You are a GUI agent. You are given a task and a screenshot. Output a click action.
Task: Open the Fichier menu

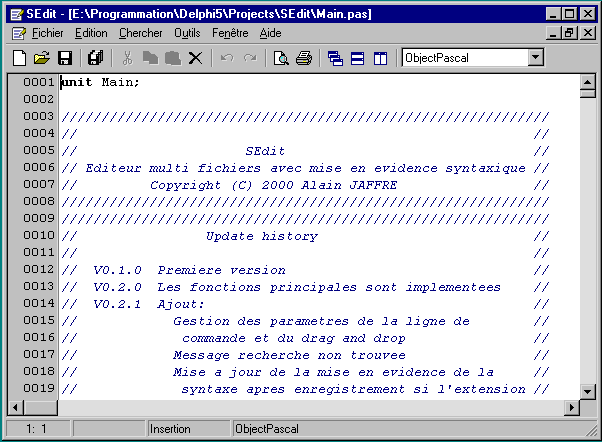47,33
